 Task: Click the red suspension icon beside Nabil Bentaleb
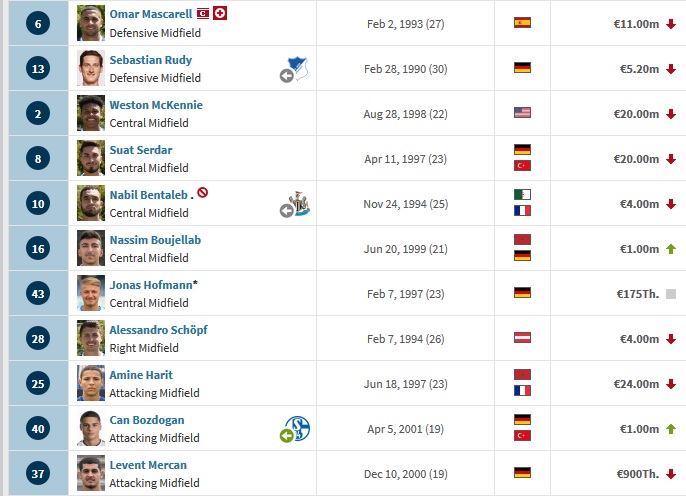tap(203, 193)
